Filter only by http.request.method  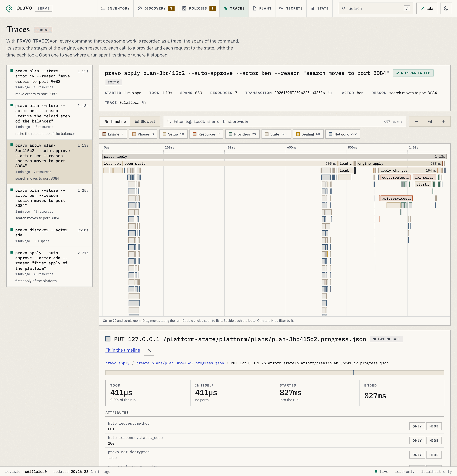(x=417, y=426)
